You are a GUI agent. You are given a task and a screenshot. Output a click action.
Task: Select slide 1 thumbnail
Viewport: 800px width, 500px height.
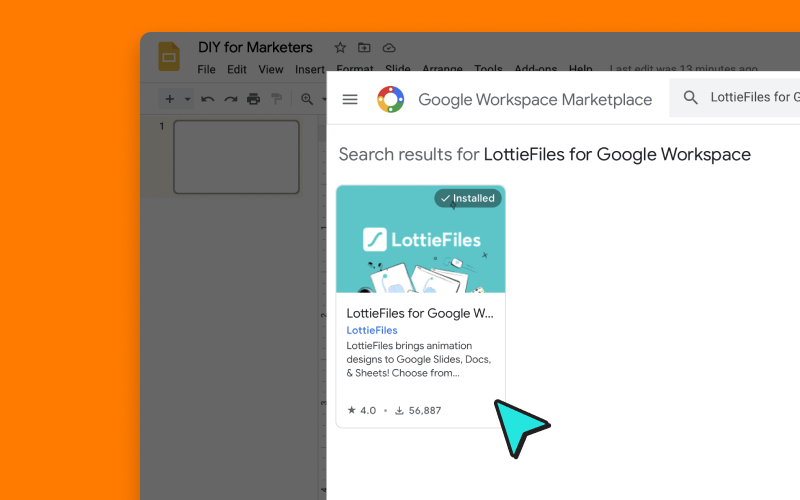(236, 157)
